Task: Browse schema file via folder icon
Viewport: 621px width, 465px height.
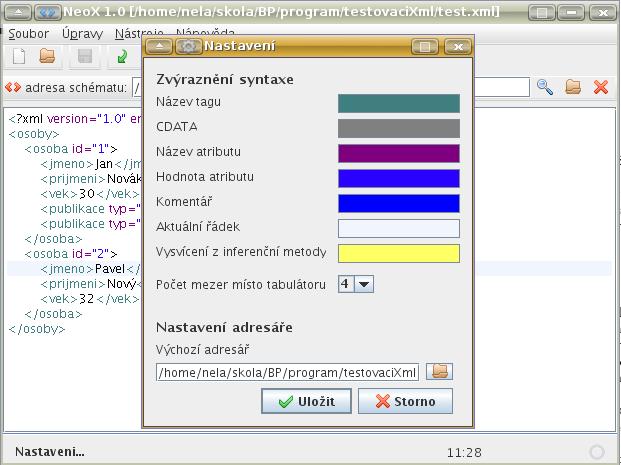Action: coord(573,87)
